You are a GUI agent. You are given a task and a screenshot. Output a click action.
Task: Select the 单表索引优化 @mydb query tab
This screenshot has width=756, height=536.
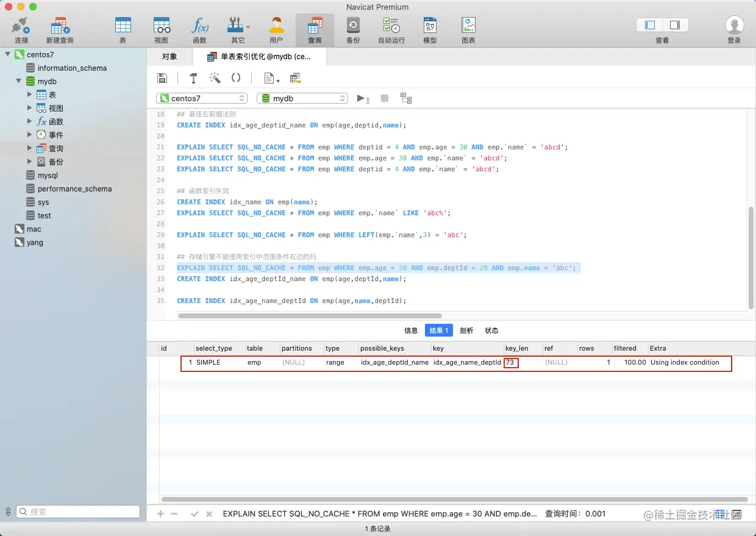[260, 57]
